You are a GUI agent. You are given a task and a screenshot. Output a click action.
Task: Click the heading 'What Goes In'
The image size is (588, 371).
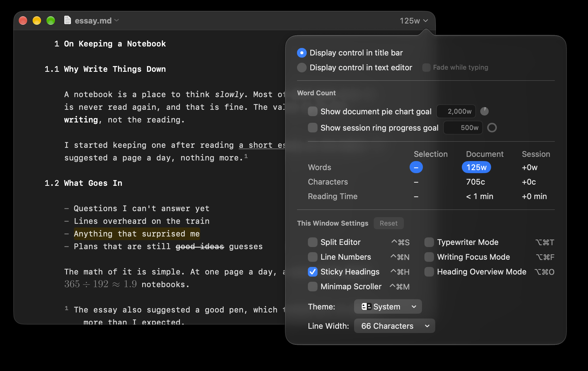click(x=93, y=183)
